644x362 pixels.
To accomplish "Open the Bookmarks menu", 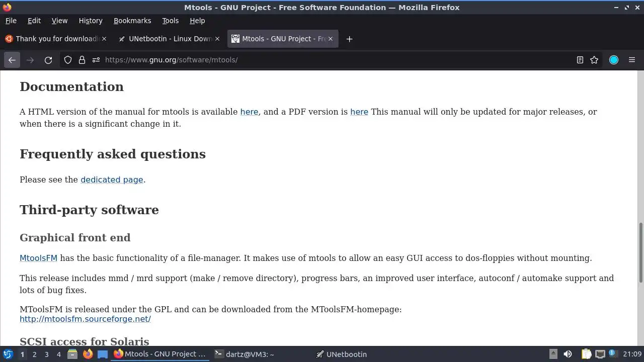I will [132, 21].
